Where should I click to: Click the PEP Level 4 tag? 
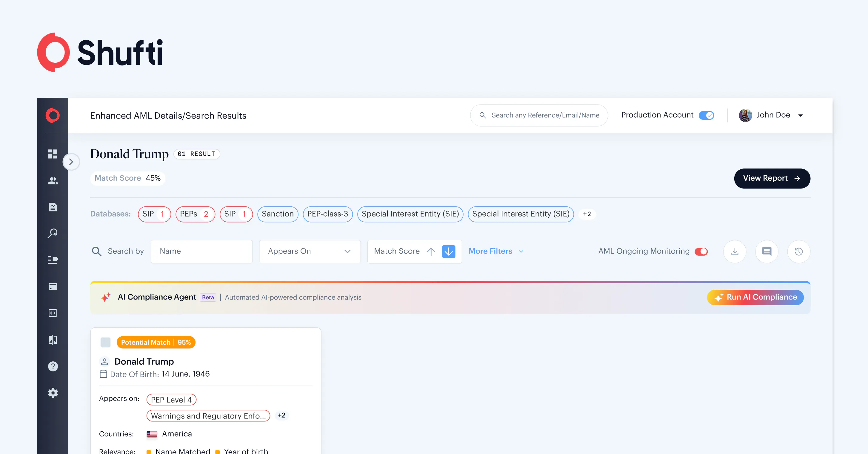(171, 400)
